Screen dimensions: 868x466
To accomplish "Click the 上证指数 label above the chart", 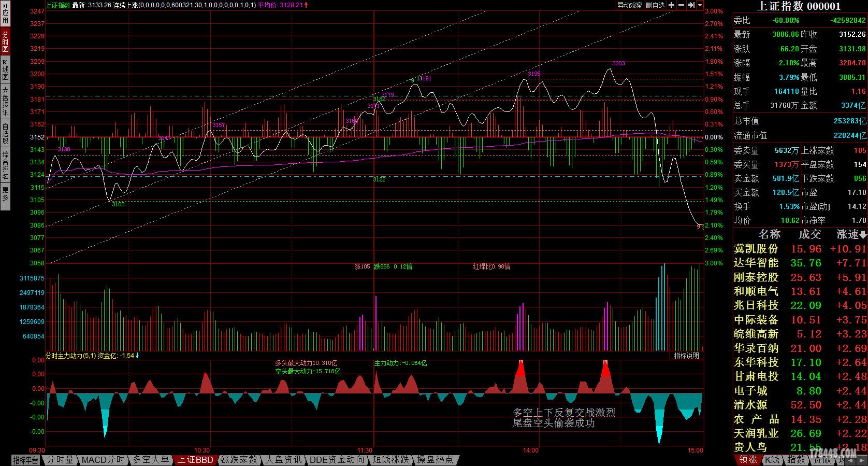I will coord(58,5).
